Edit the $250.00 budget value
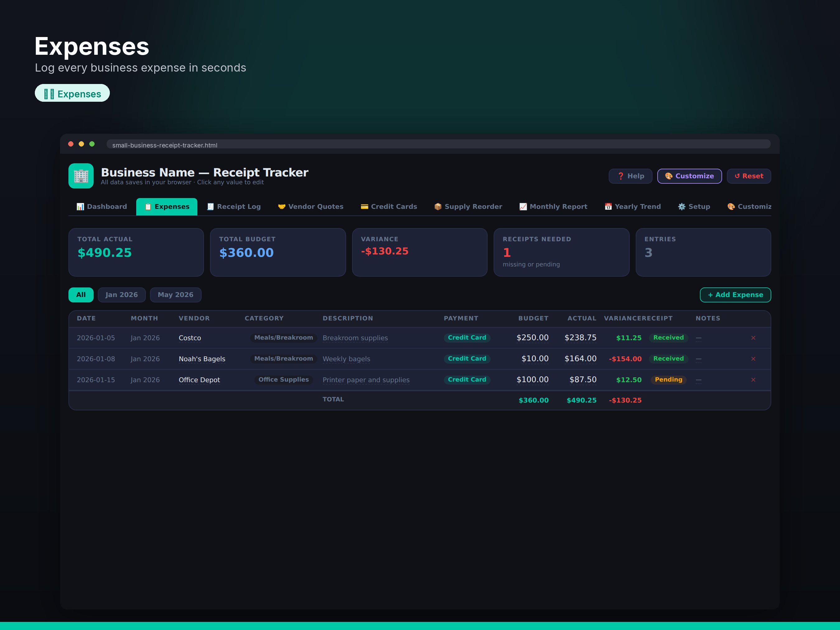Image resolution: width=840 pixels, height=630 pixels. [x=532, y=338]
